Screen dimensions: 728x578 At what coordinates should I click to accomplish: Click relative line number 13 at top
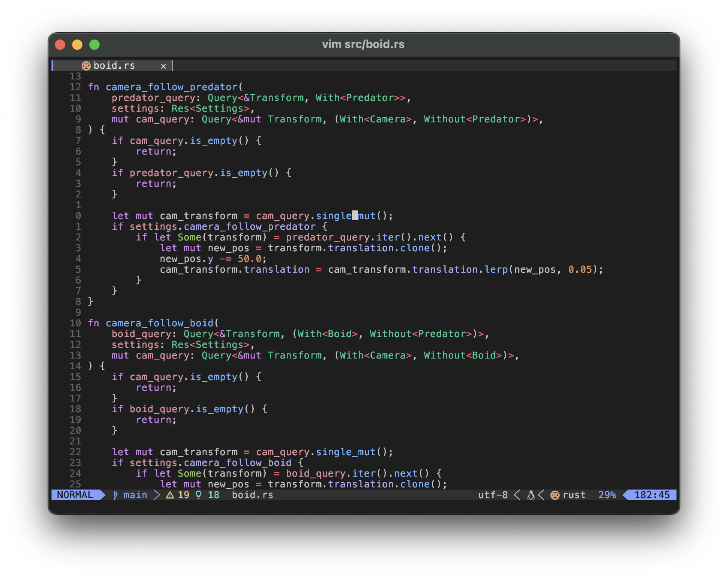point(75,76)
